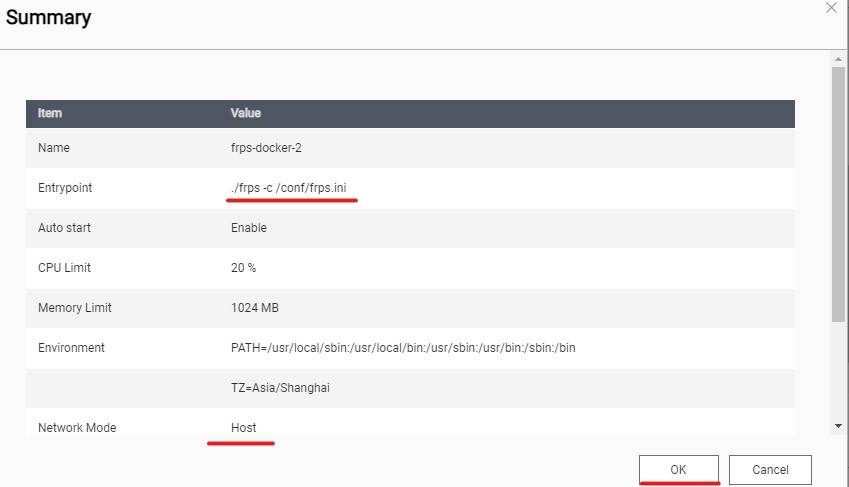Click the Summary dialog title

[x=49, y=17]
